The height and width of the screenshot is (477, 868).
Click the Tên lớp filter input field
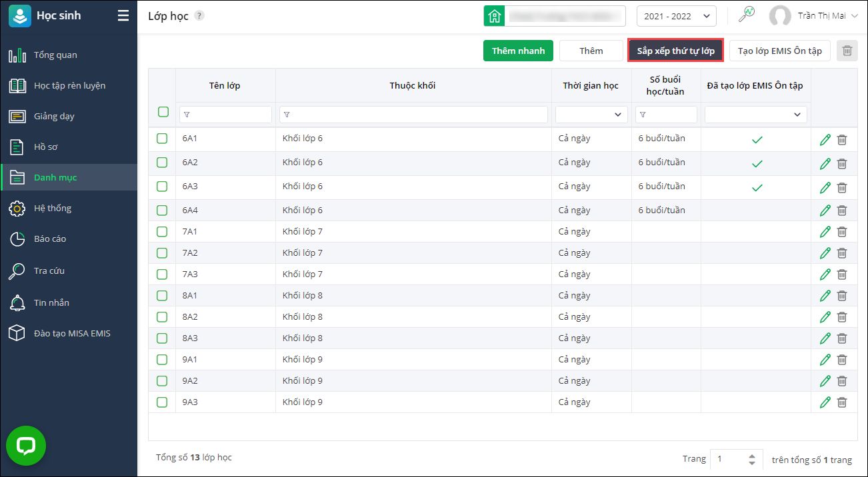[226, 115]
